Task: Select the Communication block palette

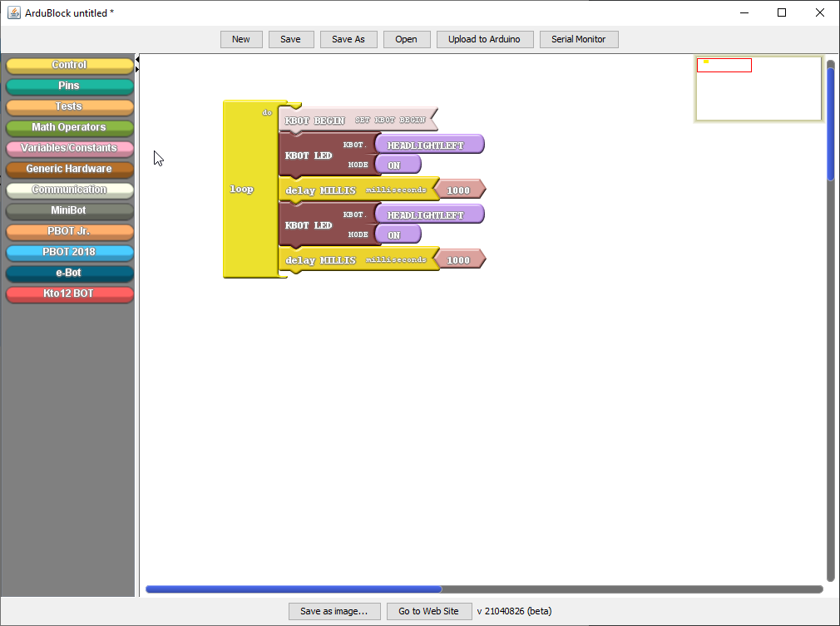Action: click(x=69, y=189)
